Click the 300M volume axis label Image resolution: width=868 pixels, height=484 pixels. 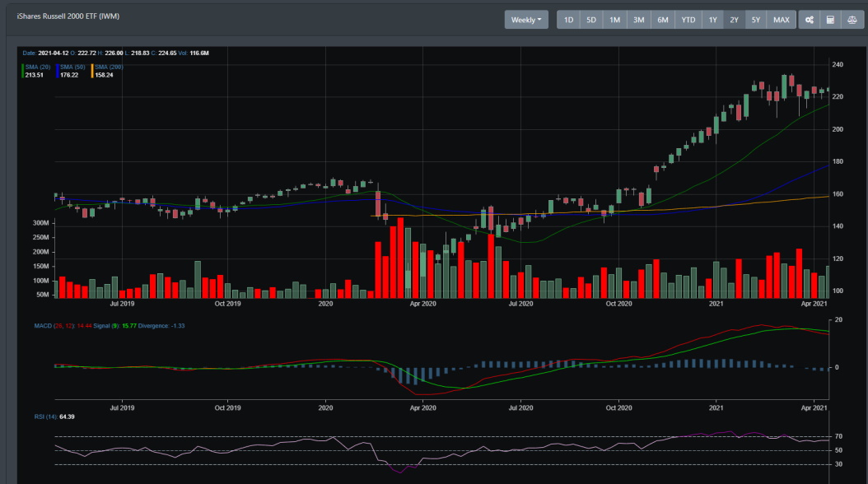[41, 223]
